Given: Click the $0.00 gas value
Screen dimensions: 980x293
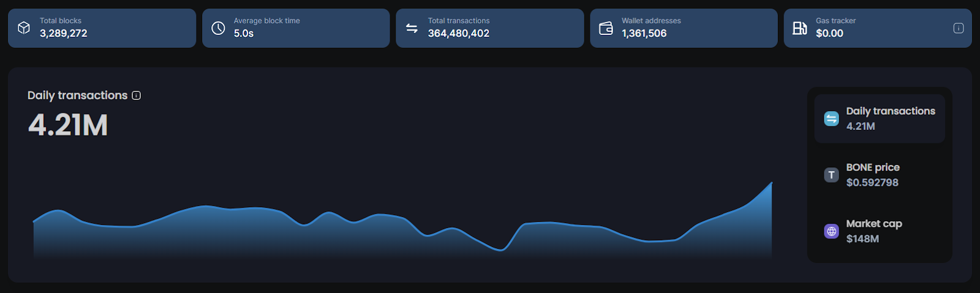Looking at the screenshot, I should pos(829,33).
